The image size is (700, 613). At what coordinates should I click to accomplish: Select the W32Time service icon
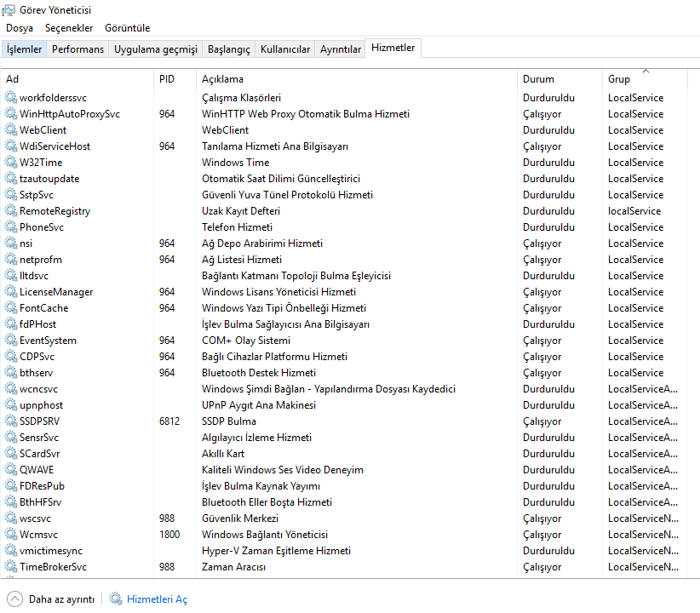pyautogui.click(x=11, y=163)
